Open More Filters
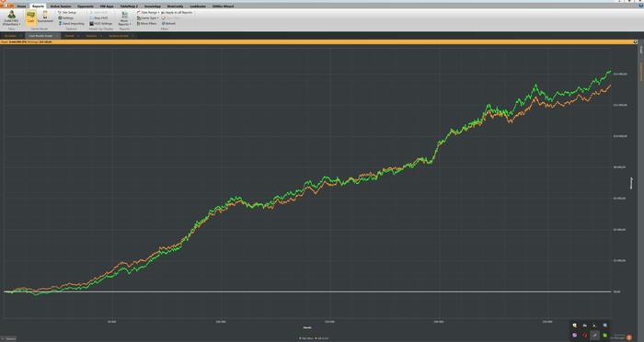The height and width of the screenshot is (342, 644). pos(147,23)
